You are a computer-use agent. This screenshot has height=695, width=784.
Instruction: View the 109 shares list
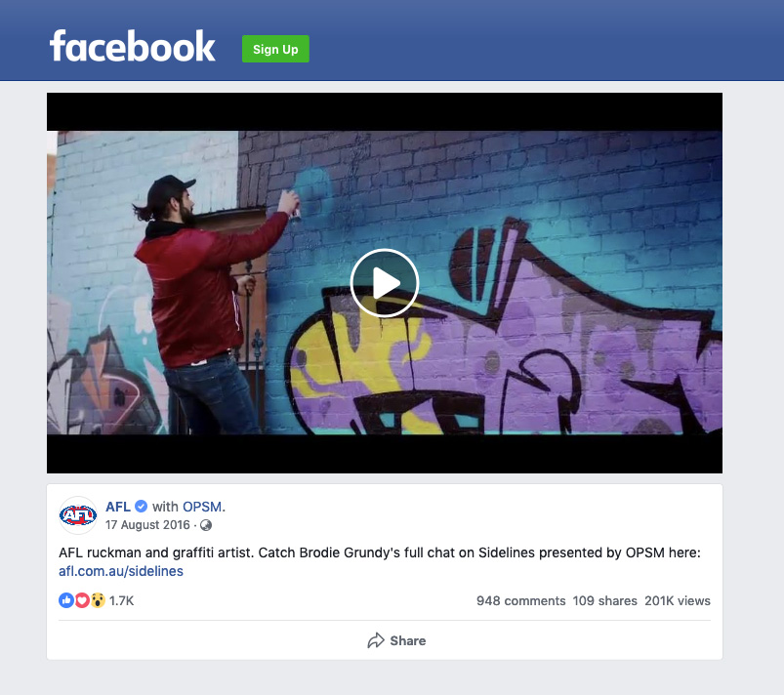605,600
